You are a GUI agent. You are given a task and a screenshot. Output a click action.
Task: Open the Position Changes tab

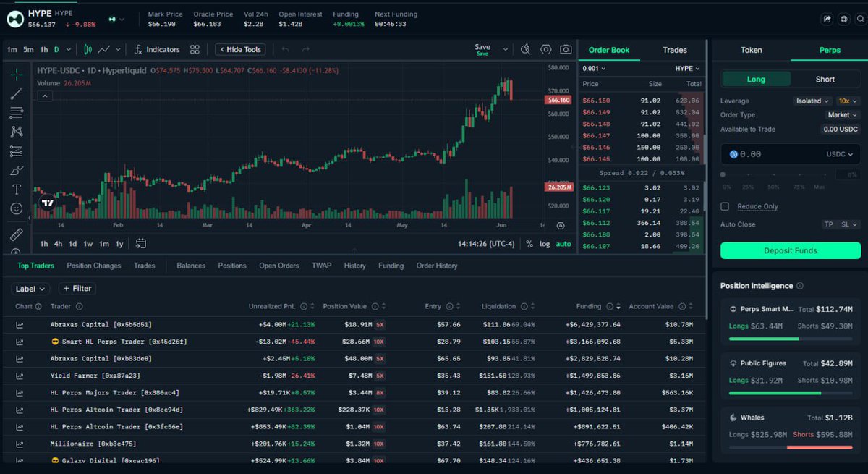pos(94,266)
